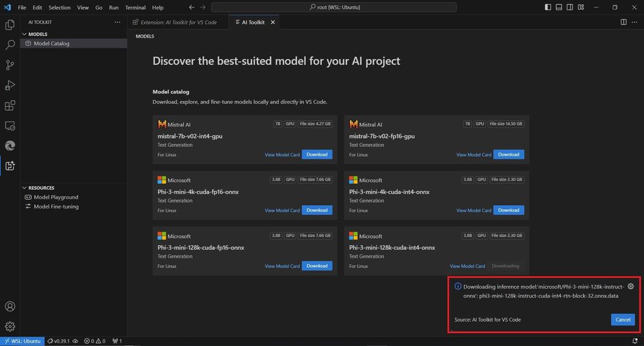Open Source Control view icon
The image size is (644, 346).
click(x=10, y=65)
